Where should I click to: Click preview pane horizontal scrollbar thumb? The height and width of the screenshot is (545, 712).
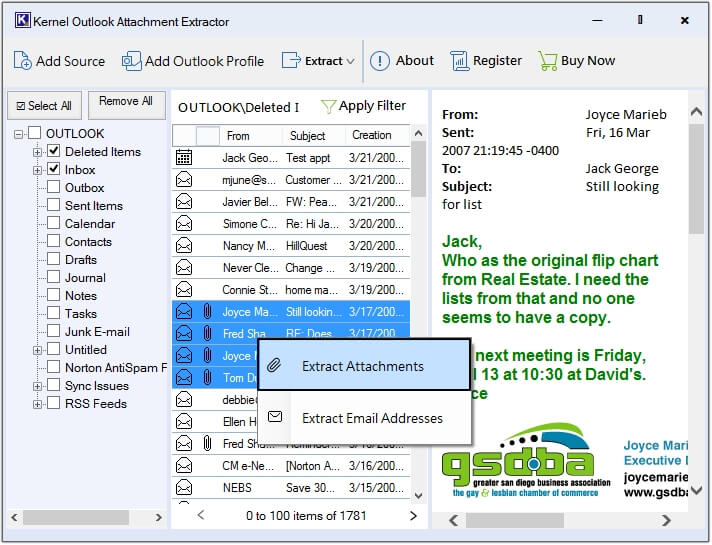pos(514,520)
